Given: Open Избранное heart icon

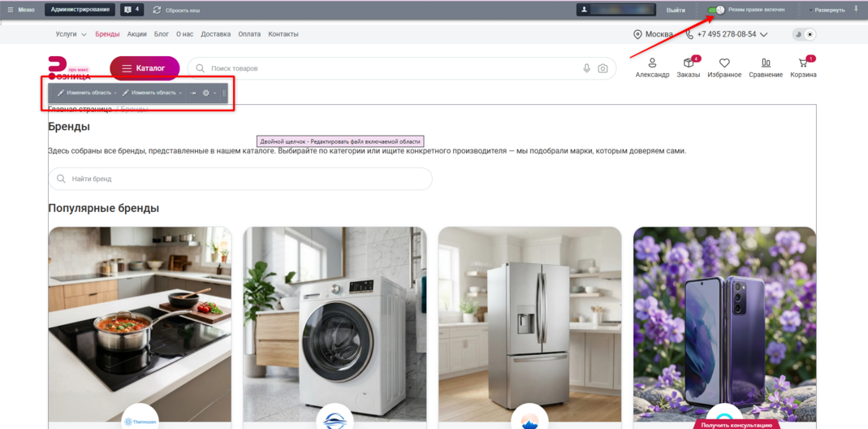Looking at the screenshot, I should coord(724,68).
